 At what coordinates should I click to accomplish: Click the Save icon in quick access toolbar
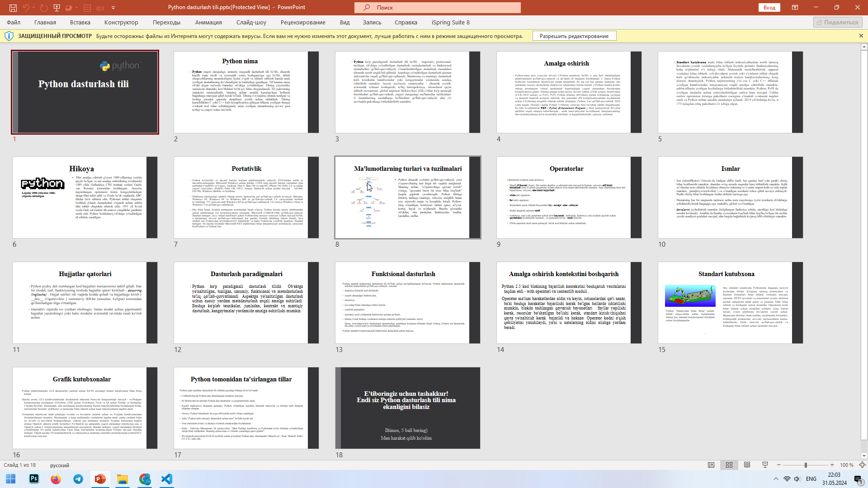(13, 8)
